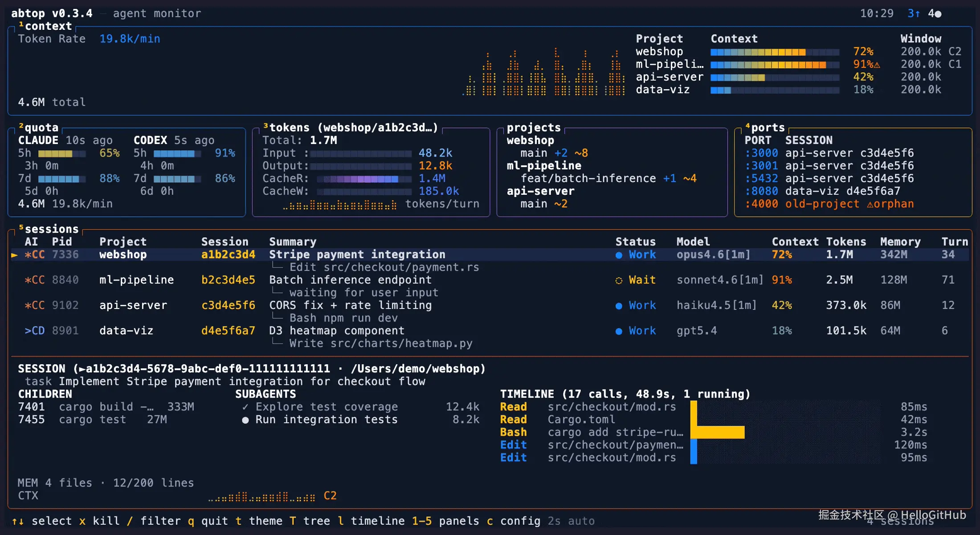Click the checkmark beside Explore test coverage
The width and height of the screenshot is (980, 535).
pos(245,407)
